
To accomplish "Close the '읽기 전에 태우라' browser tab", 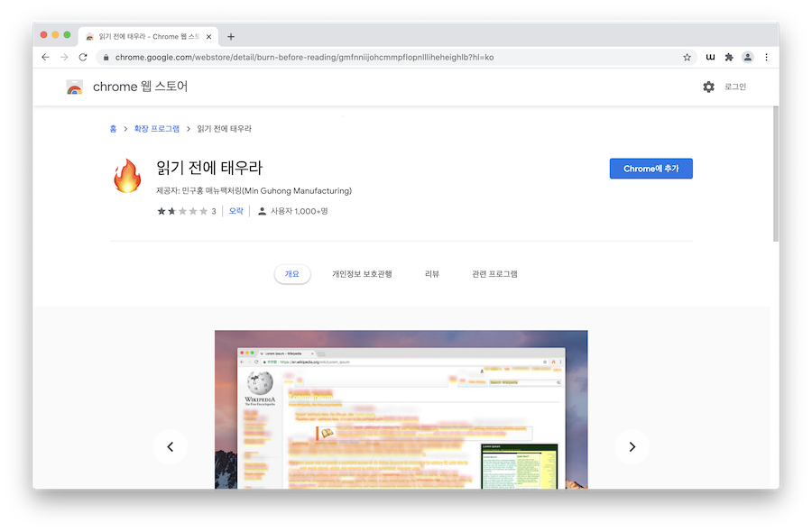I will click(208, 37).
